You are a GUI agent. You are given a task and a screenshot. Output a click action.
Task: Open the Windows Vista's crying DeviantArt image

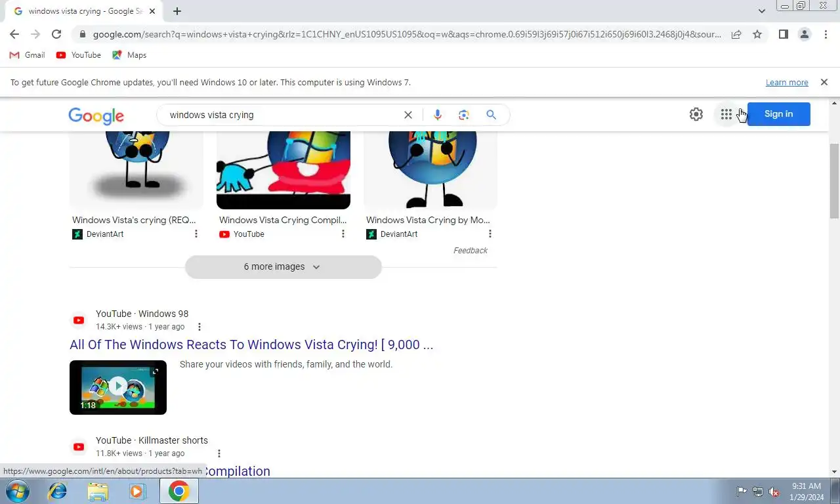[136, 169]
